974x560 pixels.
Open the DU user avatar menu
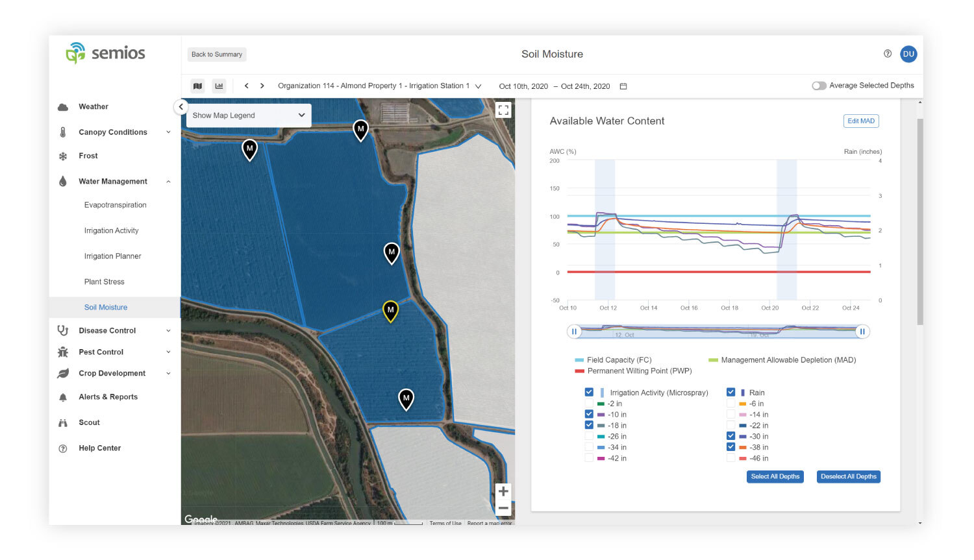tap(908, 54)
